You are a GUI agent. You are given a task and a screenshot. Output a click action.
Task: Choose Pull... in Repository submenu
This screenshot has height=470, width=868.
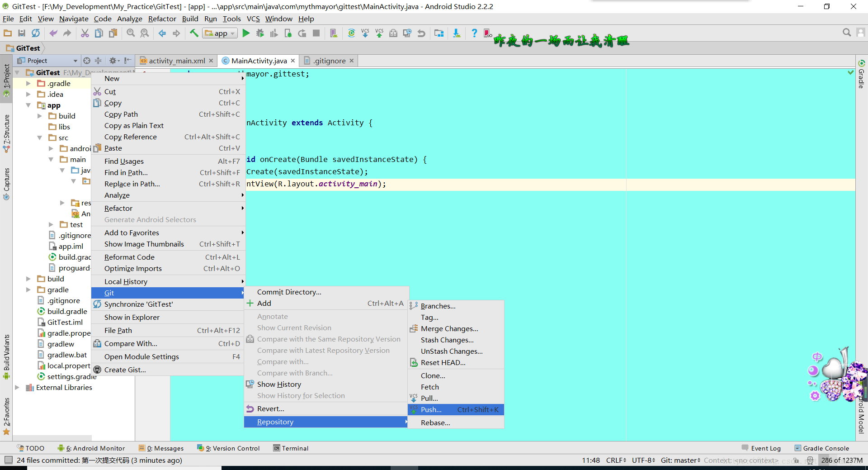456,398
